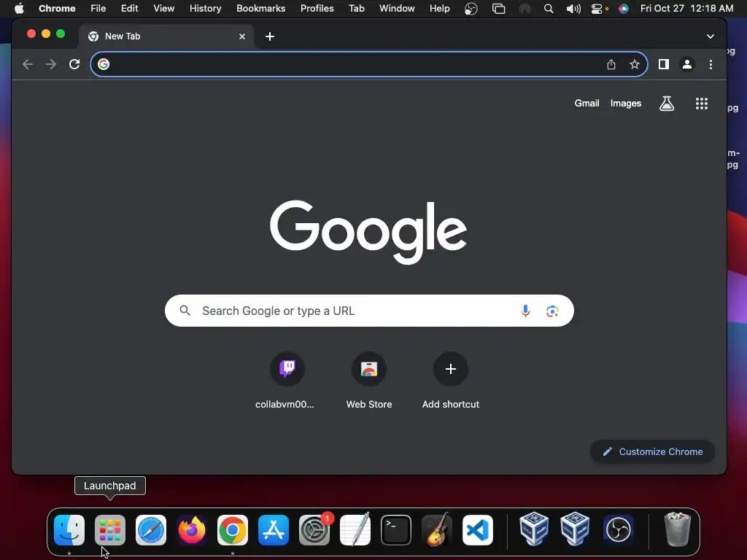Open the Trash in the Dock
The image size is (747, 560).
point(677,529)
